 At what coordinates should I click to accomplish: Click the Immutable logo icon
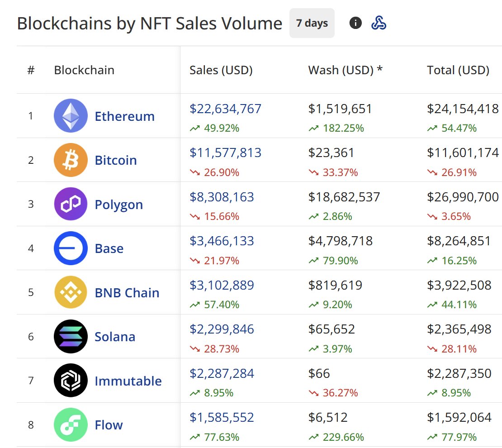[x=71, y=381]
